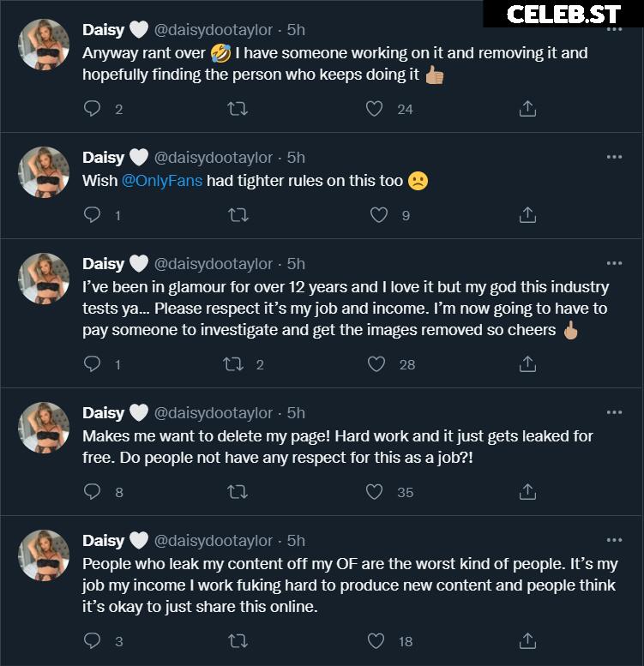This screenshot has height=666, width=644.
Task: Retweet the 'Anyway rant over' tweet
Action: tap(238, 109)
